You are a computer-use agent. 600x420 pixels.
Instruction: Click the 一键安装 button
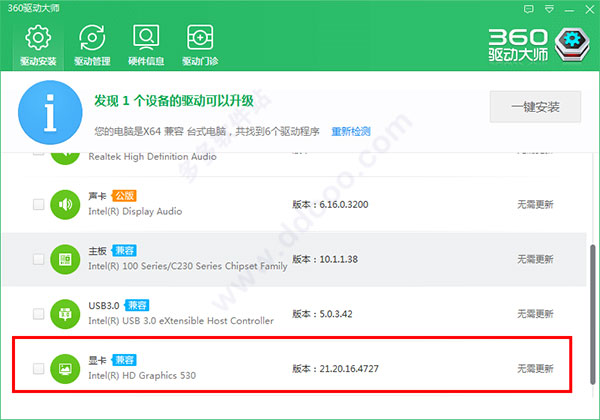(535, 107)
